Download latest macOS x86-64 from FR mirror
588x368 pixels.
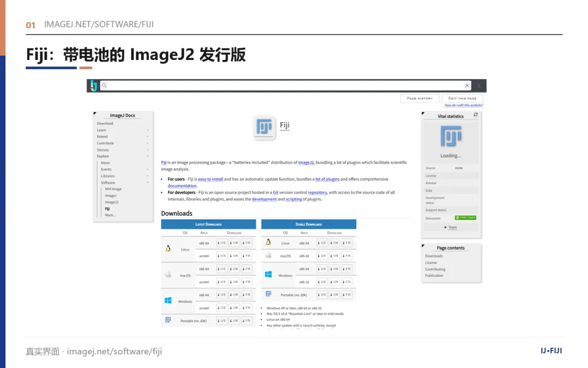coord(247,269)
